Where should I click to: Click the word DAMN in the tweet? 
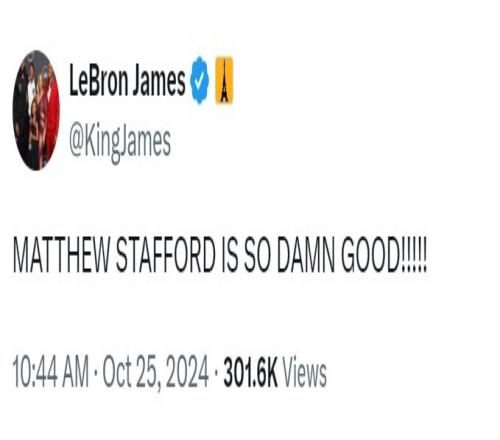coord(305,254)
